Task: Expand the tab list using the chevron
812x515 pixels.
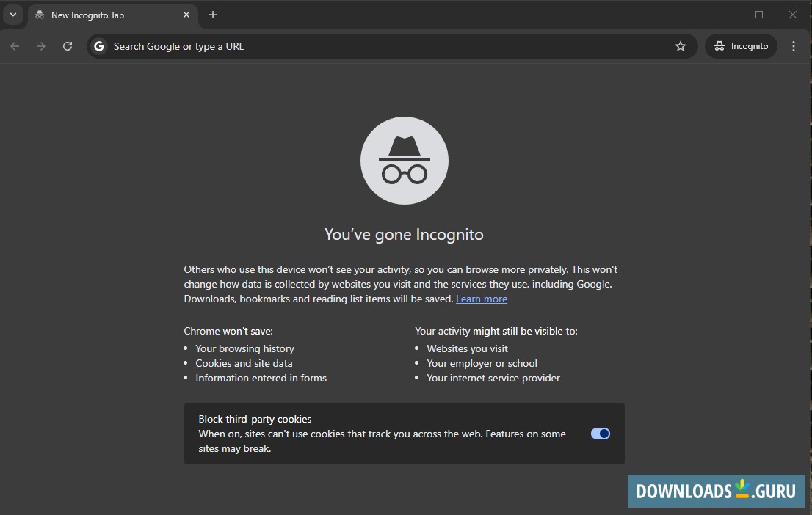Action: [12, 15]
